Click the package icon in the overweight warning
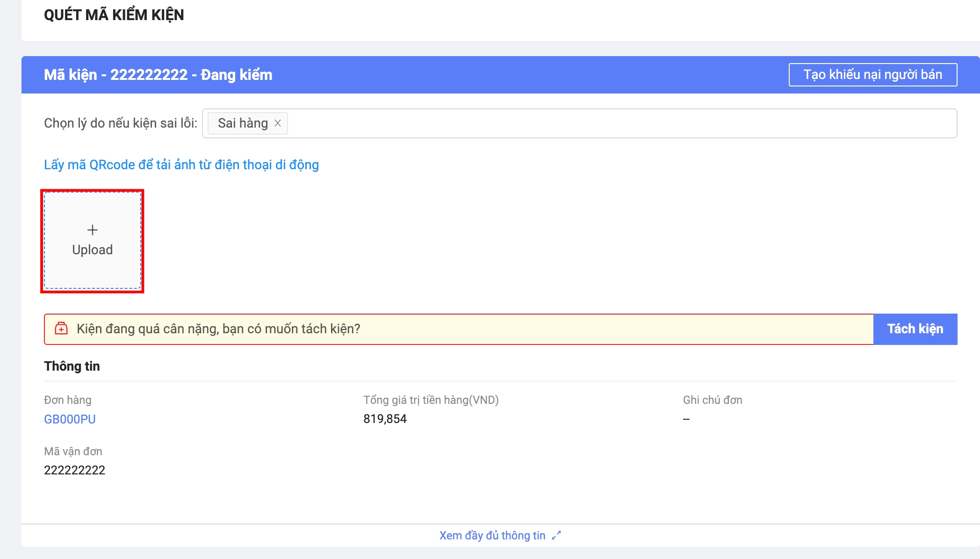 point(61,329)
